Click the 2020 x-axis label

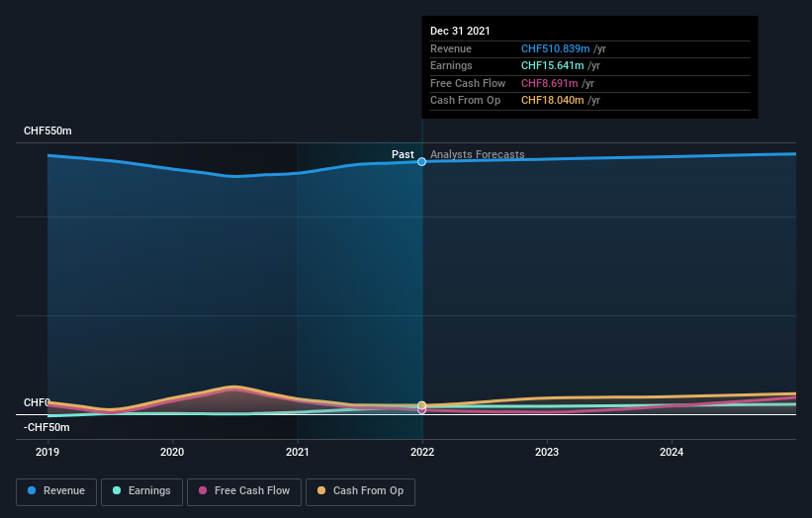click(172, 453)
